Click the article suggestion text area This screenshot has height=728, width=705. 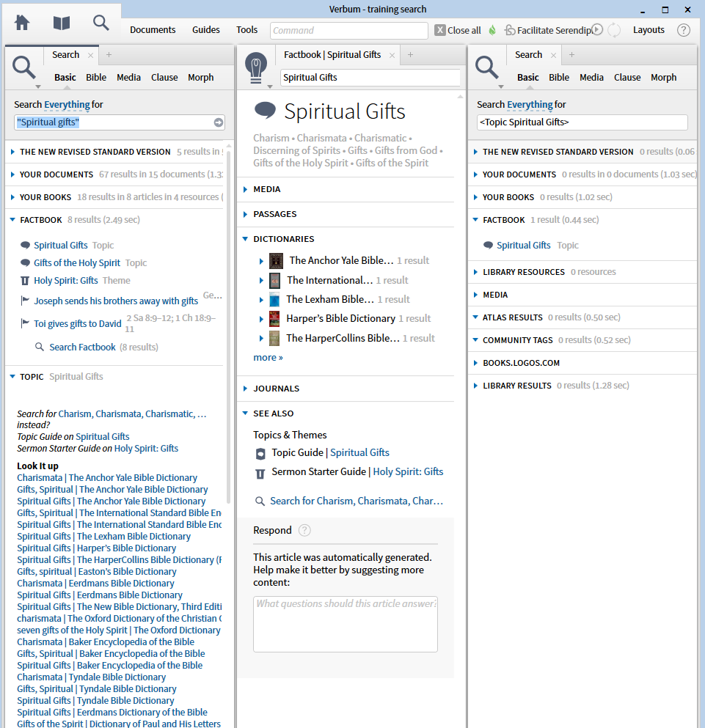tap(346, 625)
